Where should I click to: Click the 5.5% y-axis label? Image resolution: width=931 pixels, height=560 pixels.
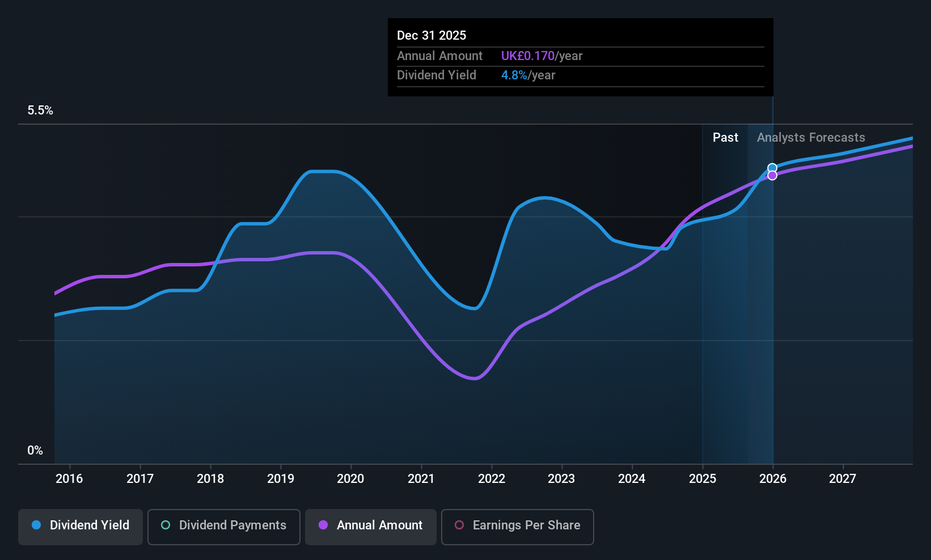pyautogui.click(x=40, y=111)
